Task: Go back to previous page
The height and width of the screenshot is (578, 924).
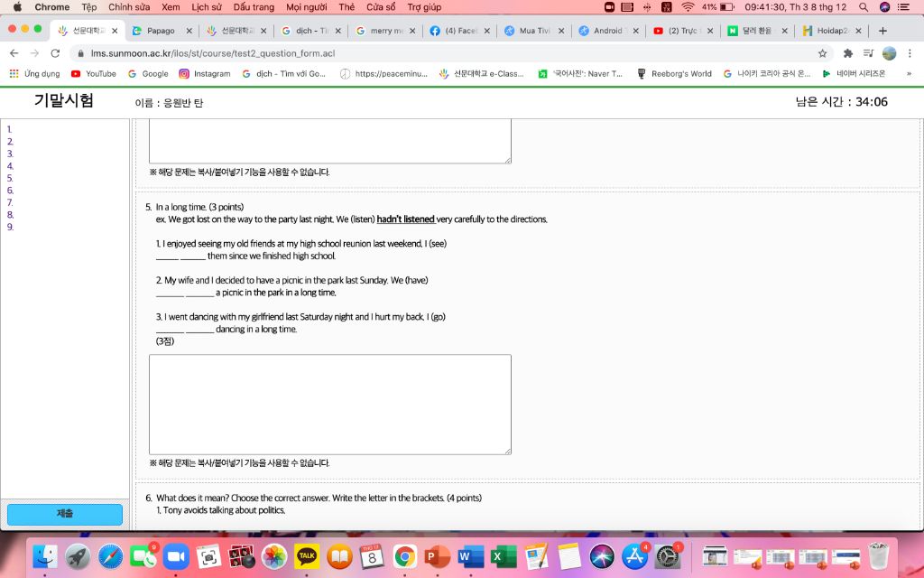Action: pyautogui.click(x=14, y=53)
